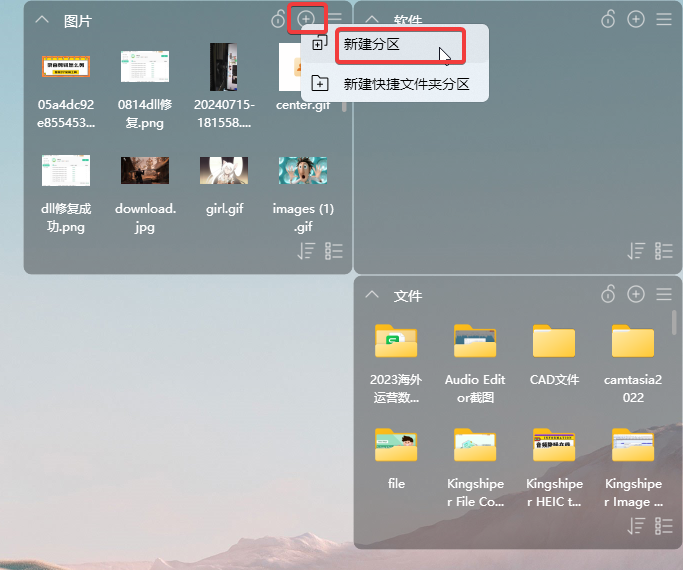Click the girl.gif file name label
683x570 pixels.
(224, 209)
